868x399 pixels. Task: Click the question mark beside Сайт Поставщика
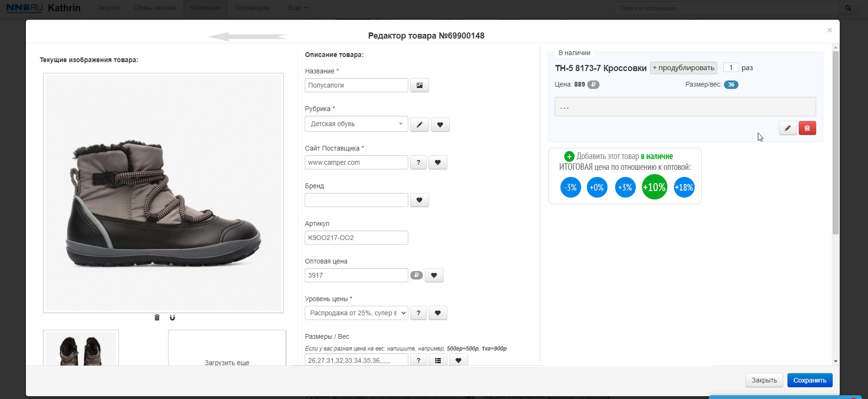point(418,162)
